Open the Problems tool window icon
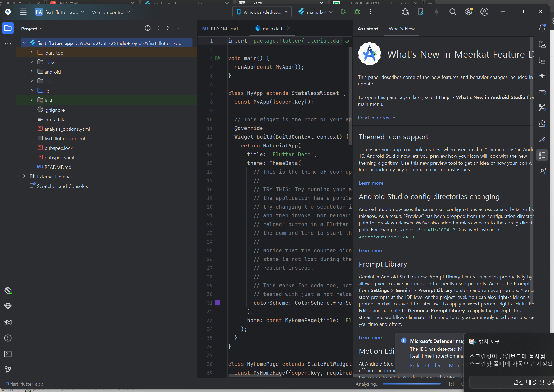The image size is (554, 392). (8, 338)
